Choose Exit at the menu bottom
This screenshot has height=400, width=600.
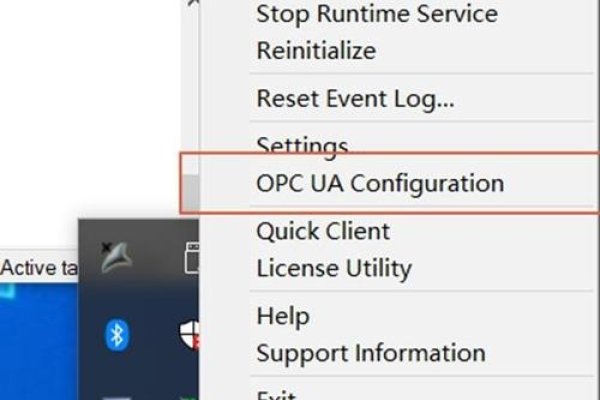tap(277, 395)
